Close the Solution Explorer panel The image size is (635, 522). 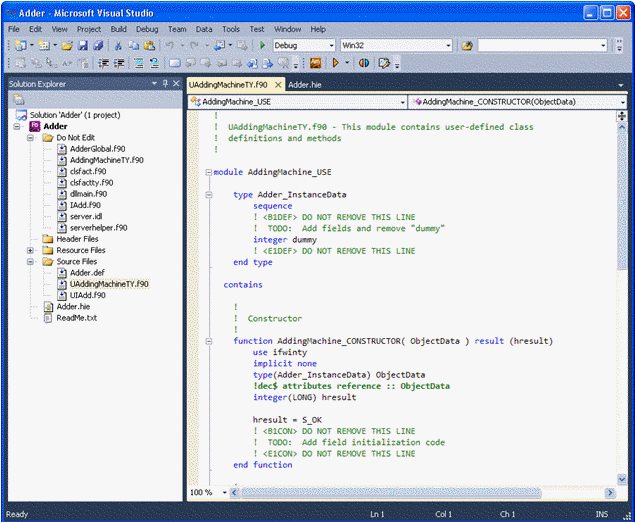coord(176,83)
